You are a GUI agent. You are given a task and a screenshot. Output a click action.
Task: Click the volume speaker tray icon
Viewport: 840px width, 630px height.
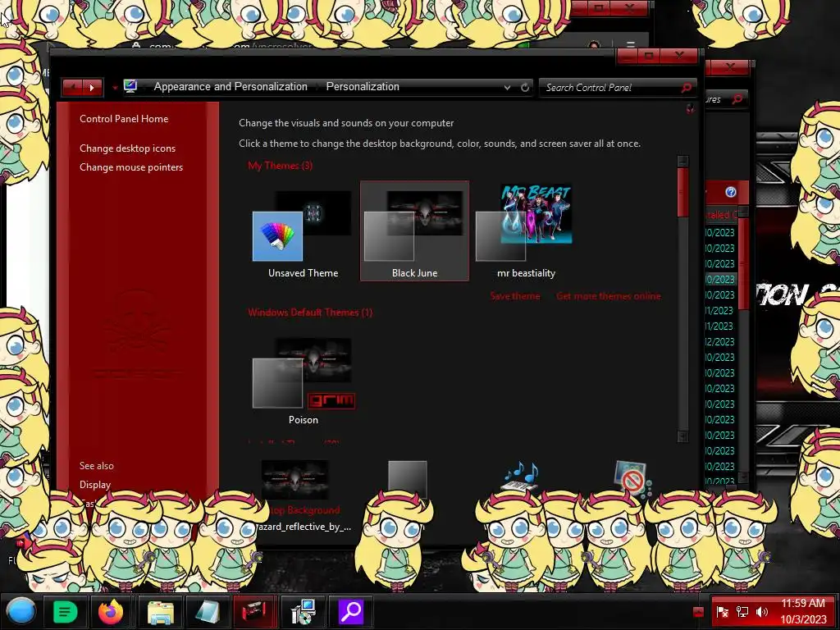coord(761,612)
